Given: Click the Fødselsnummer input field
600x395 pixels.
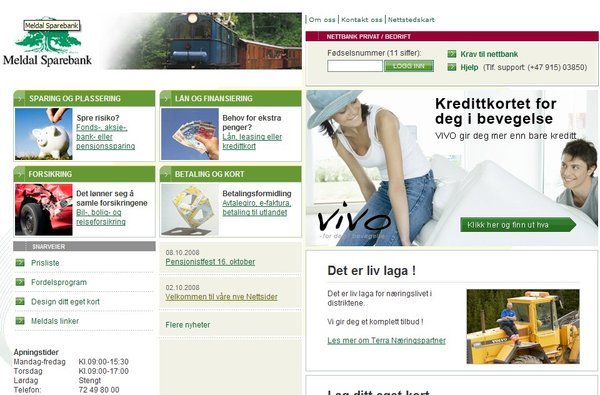Looking at the screenshot, I should coord(355,66).
